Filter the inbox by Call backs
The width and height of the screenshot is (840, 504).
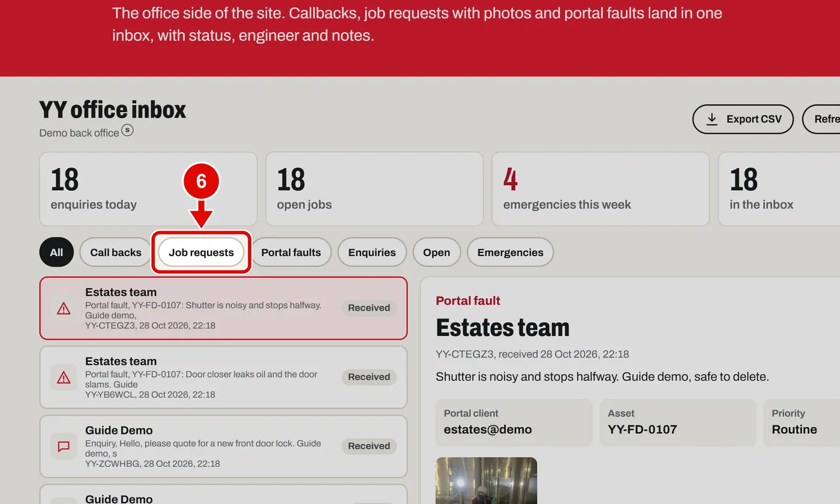click(116, 252)
